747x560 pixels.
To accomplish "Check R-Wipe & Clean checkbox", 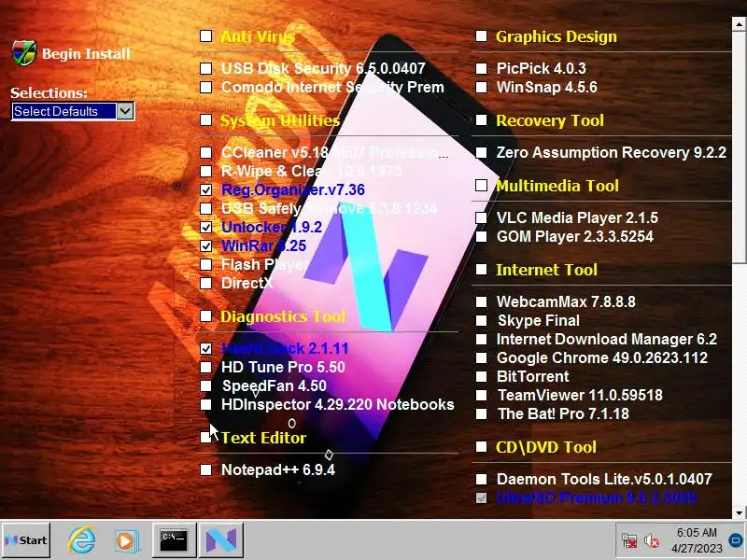I will click(x=205, y=171).
